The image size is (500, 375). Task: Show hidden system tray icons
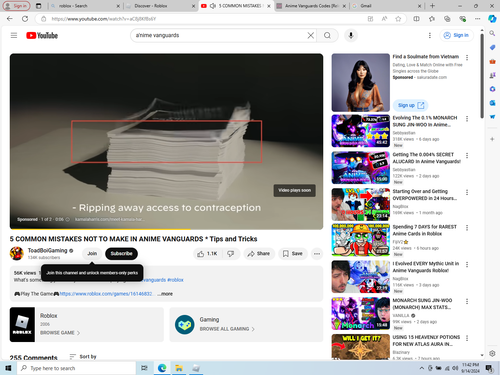[422, 368]
